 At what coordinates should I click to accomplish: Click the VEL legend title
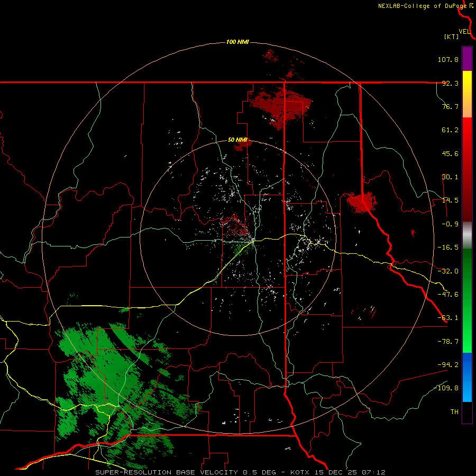pos(464,31)
